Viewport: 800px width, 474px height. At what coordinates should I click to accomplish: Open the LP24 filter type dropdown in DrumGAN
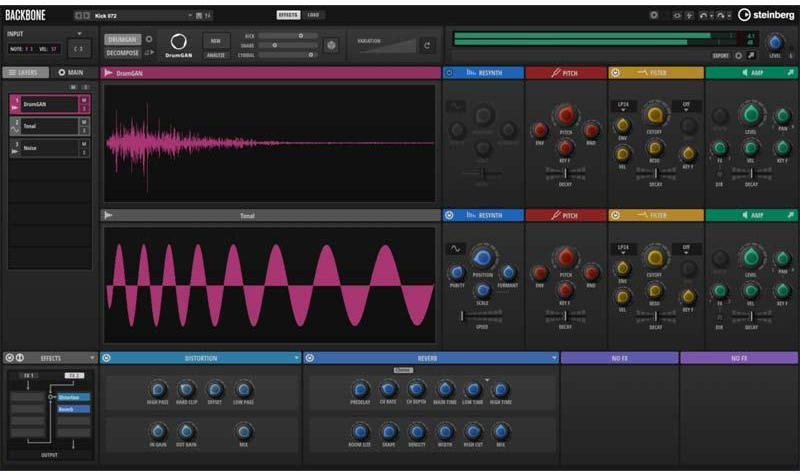(x=623, y=103)
